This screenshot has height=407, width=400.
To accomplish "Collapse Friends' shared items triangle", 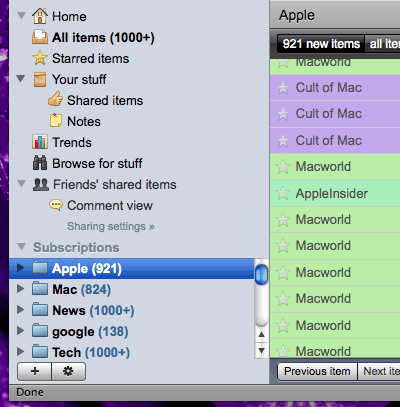I will 21,184.
